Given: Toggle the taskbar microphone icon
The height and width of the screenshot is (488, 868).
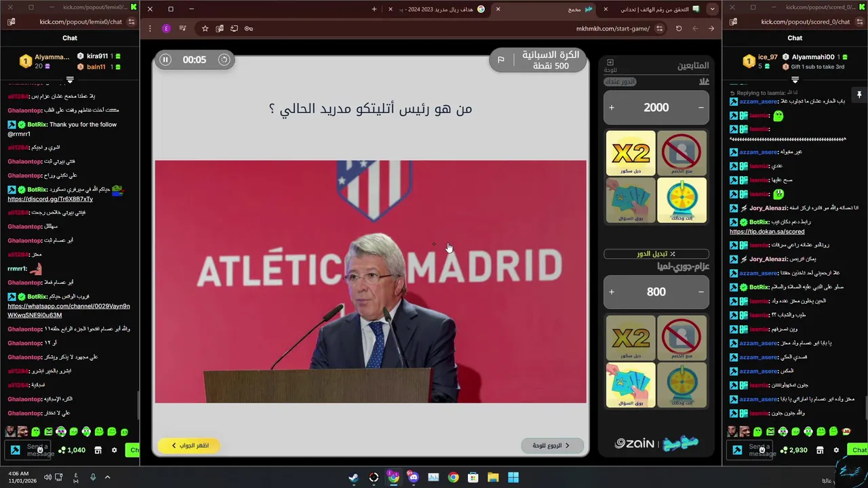Looking at the screenshot, I should (x=93, y=477).
